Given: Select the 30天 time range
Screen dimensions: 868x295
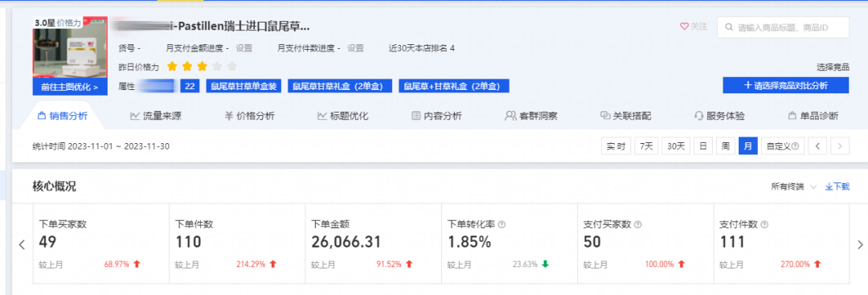Looking at the screenshot, I should pos(676,146).
